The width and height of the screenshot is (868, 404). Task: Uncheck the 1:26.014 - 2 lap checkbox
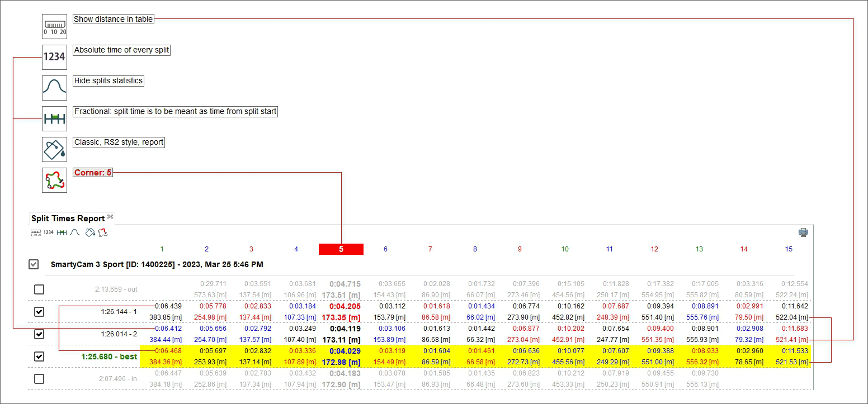(x=39, y=334)
